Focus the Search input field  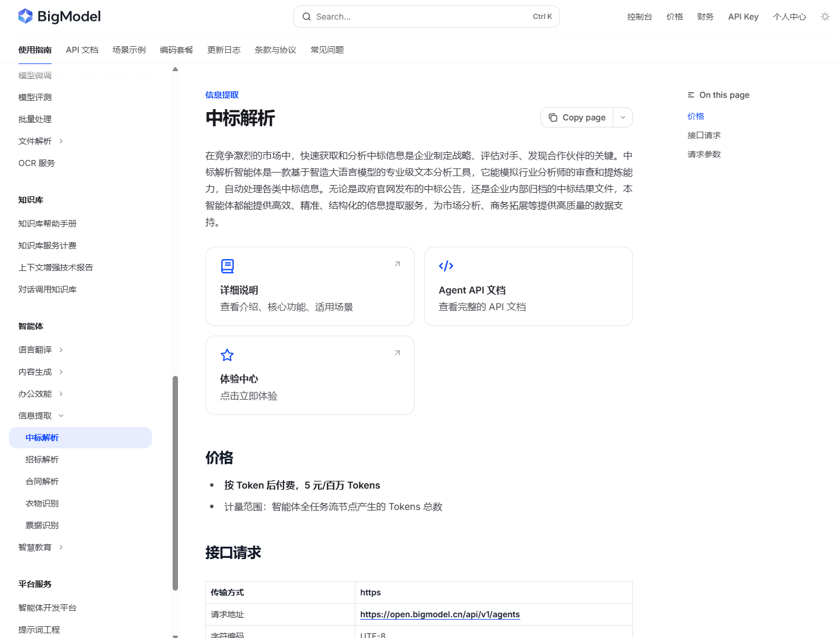click(x=427, y=17)
